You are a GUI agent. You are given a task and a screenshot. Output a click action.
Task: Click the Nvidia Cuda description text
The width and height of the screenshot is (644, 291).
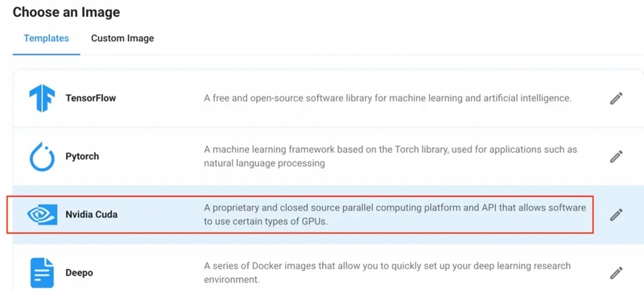(x=394, y=215)
